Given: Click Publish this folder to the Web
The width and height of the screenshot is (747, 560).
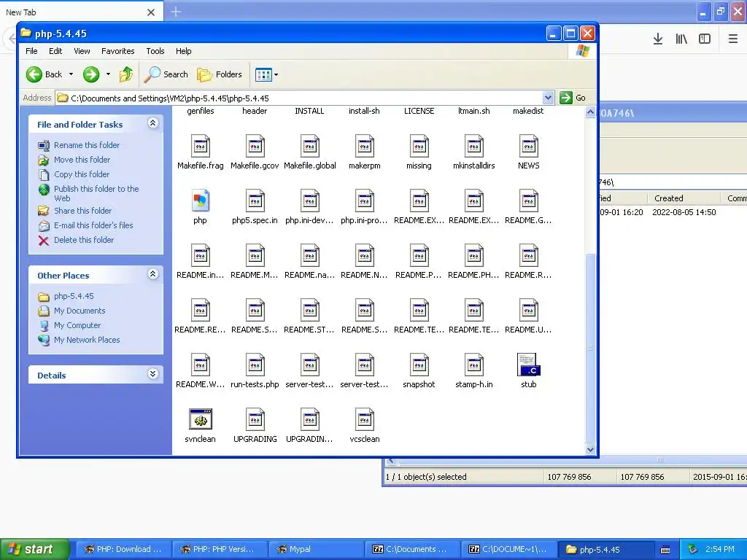Looking at the screenshot, I should [x=96, y=193].
